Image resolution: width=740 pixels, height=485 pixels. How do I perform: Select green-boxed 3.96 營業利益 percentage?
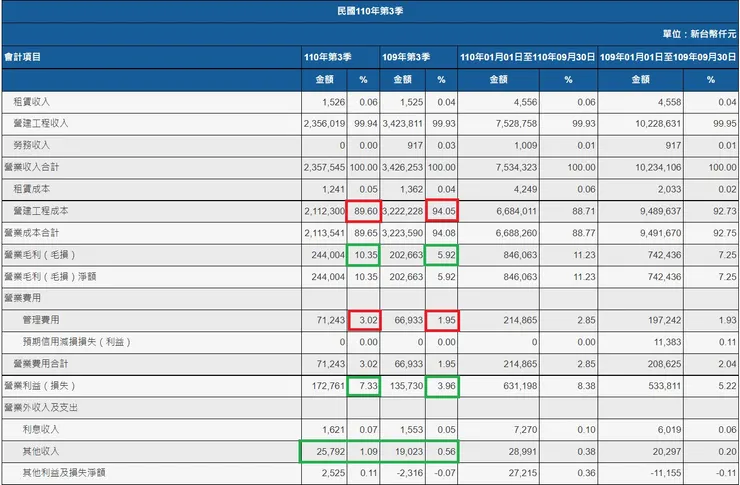click(x=442, y=386)
